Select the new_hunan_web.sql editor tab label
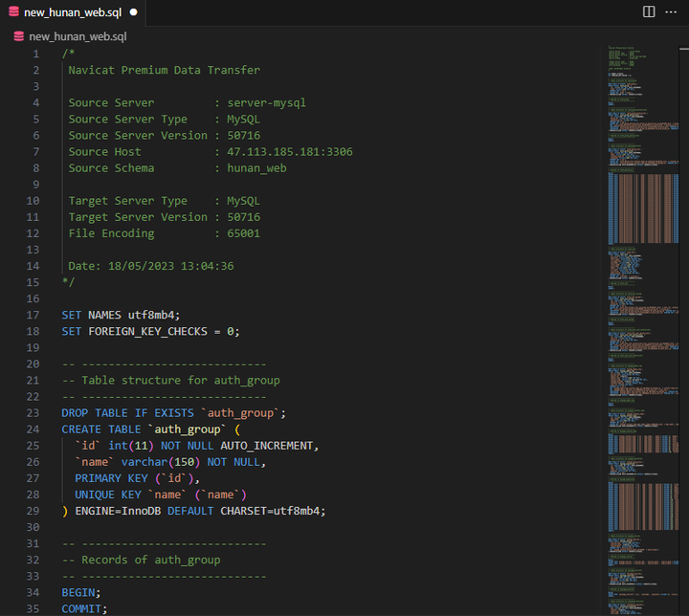 73,12
